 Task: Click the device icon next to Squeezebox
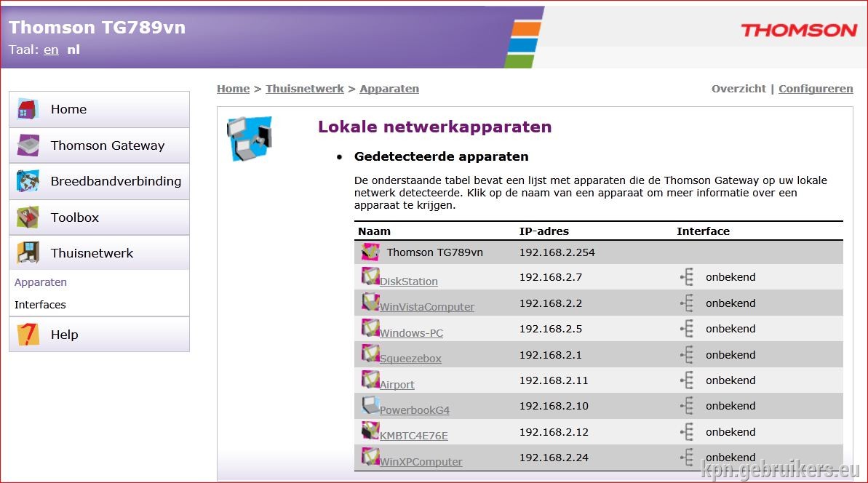pos(370,353)
